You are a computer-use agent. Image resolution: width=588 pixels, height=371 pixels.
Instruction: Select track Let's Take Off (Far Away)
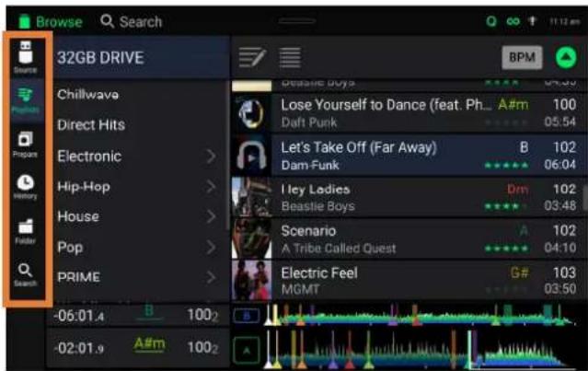409,156
